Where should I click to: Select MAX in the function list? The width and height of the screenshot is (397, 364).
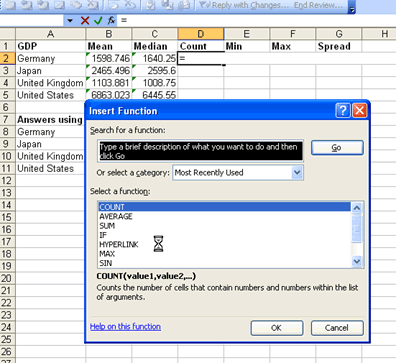coord(107,254)
